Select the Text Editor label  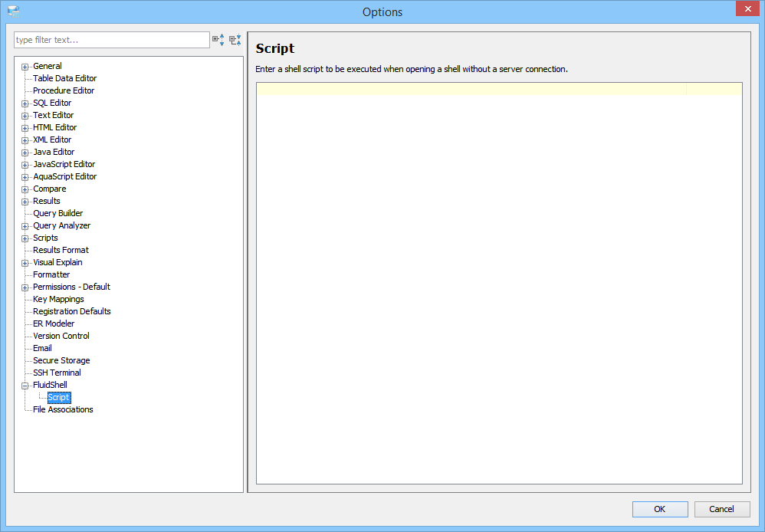tap(53, 115)
